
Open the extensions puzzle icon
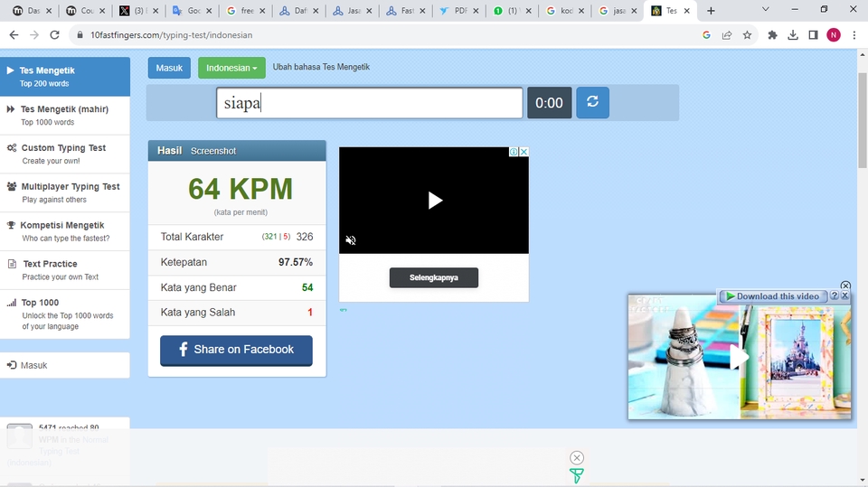point(772,35)
